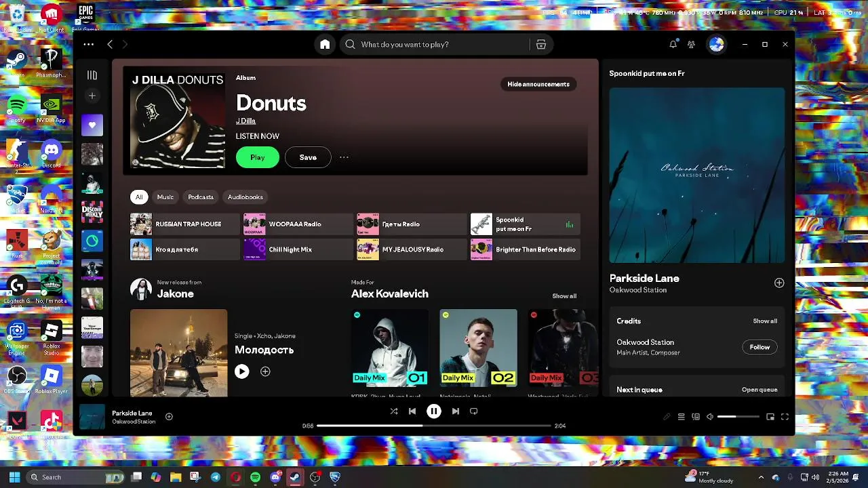
Task: Open NVIDIA App desktop shortcut
Action: click(52, 108)
